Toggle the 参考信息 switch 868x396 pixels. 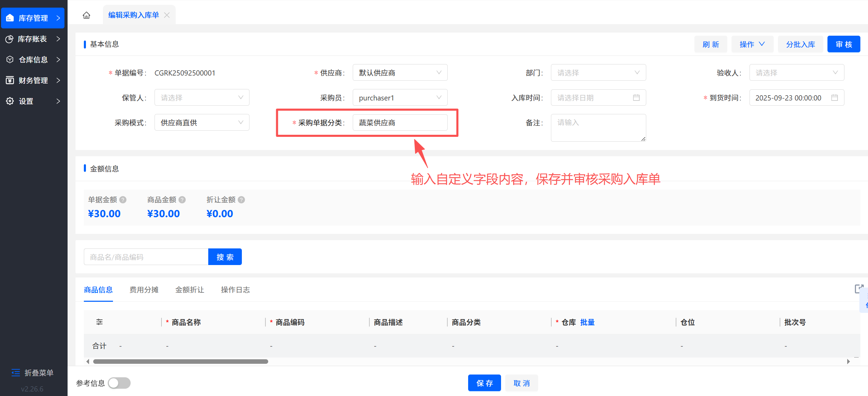tap(119, 383)
